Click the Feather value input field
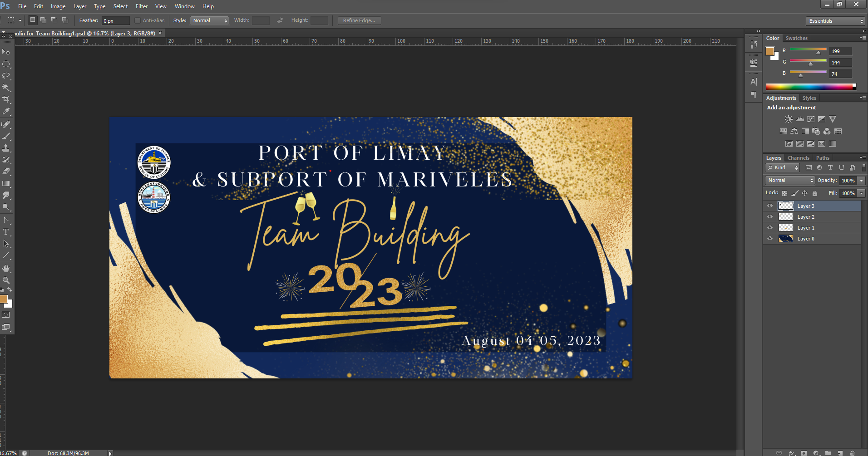The height and width of the screenshot is (456, 868). coord(115,20)
